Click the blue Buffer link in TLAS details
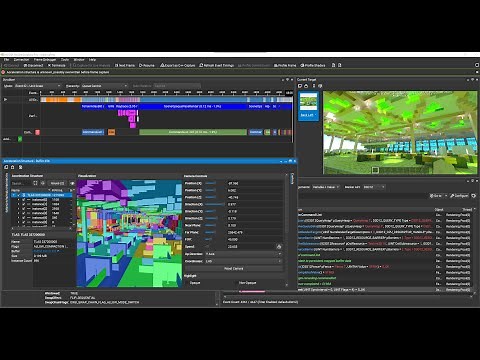 pyautogui.click(x=46, y=251)
